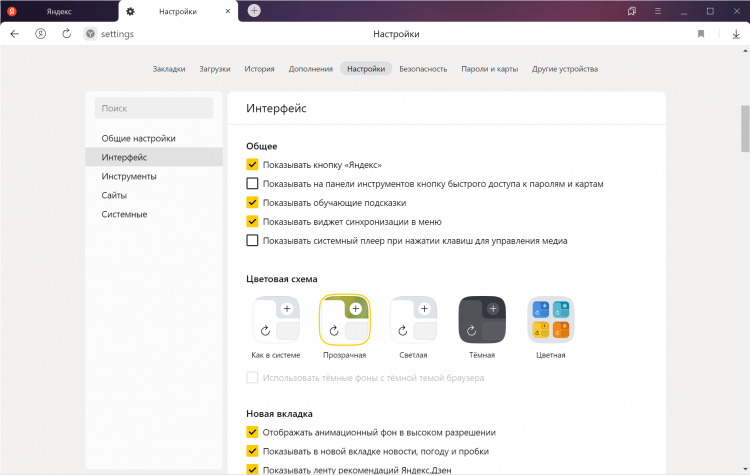750x475 pixels.
Task: Go to Общие настройки in sidebar
Action: click(x=154, y=138)
